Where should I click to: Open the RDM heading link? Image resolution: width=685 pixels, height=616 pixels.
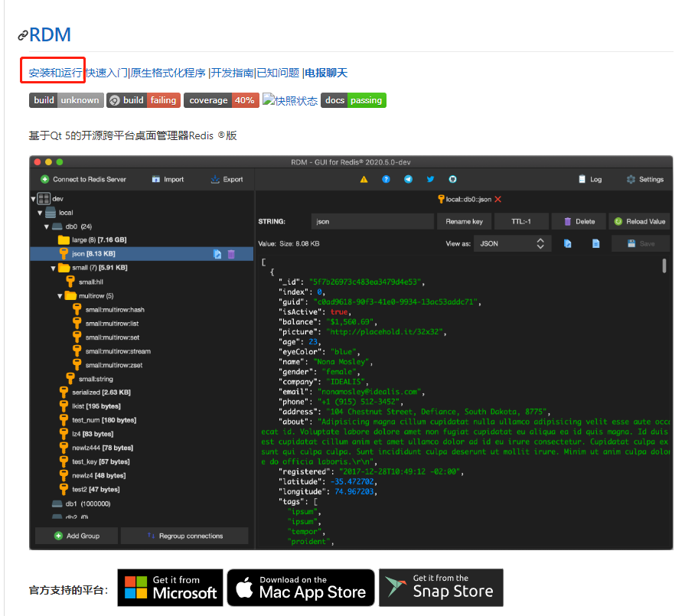[x=50, y=34]
